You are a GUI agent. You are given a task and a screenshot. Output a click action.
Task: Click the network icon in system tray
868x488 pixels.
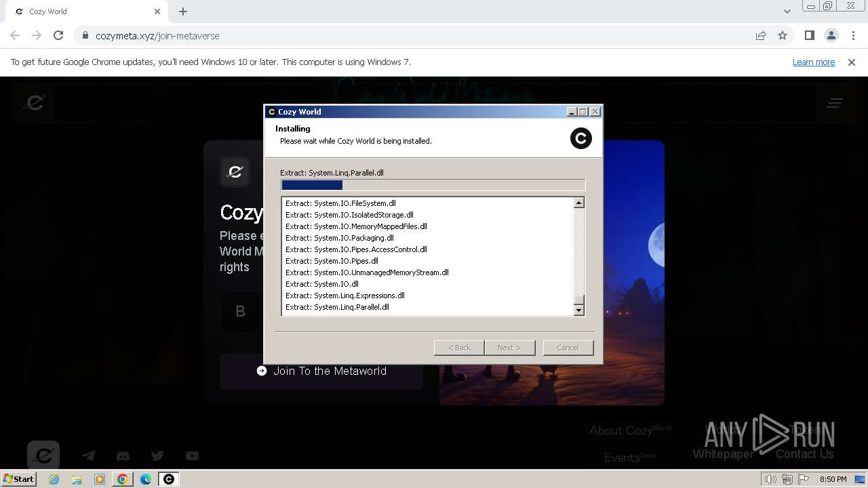click(x=787, y=479)
